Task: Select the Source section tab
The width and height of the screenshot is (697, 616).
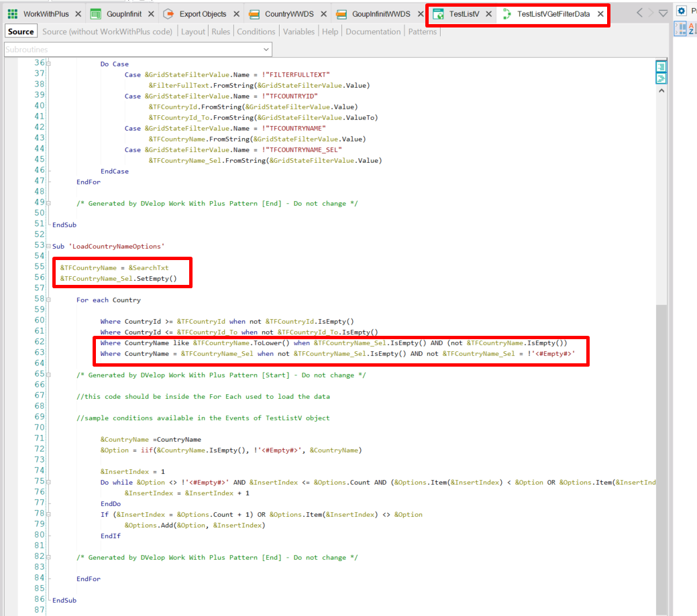Action: 21,32
